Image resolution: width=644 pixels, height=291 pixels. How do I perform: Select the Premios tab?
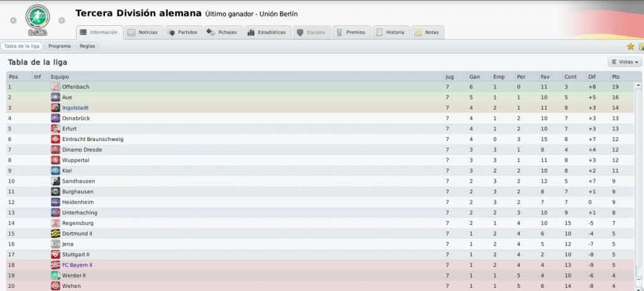tap(351, 33)
